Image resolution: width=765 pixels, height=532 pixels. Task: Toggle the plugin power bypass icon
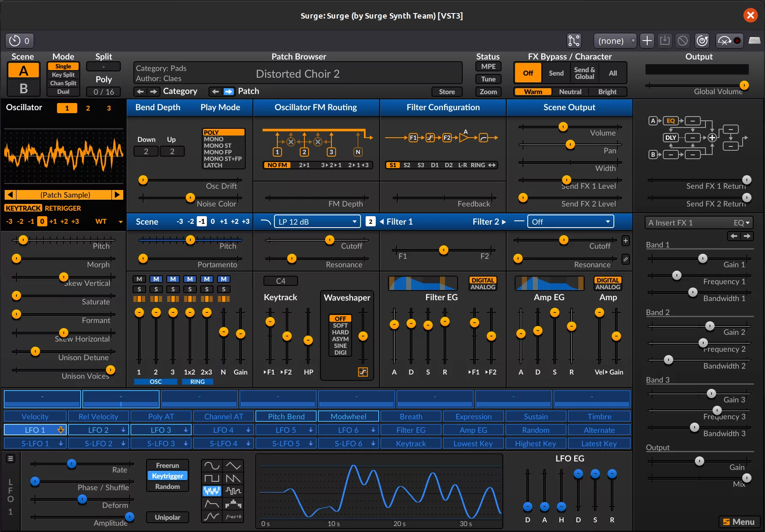coord(702,41)
